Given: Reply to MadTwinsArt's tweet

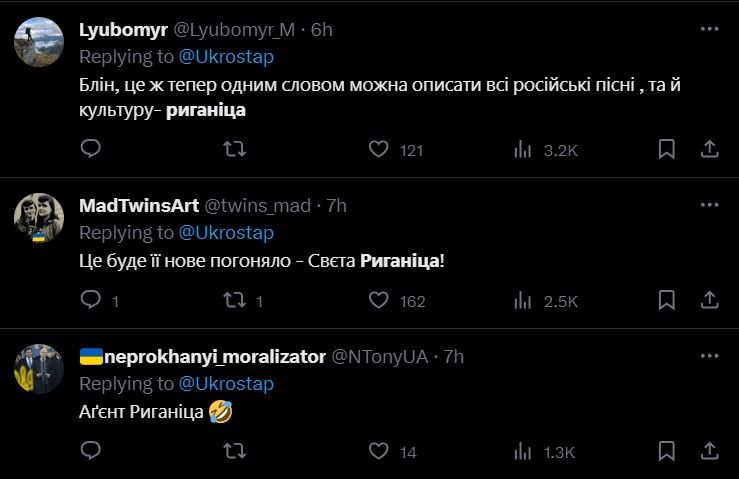Looking at the screenshot, I should tap(90, 300).
